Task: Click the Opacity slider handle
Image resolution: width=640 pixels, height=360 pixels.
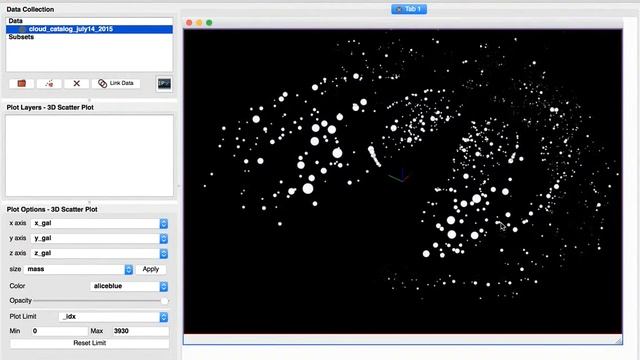Action: tap(164, 301)
